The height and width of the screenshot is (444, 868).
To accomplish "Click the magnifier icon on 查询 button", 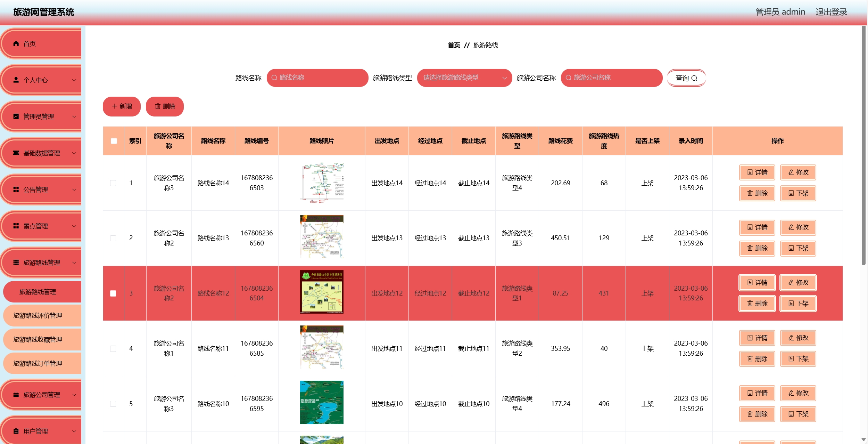I will (694, 78).
